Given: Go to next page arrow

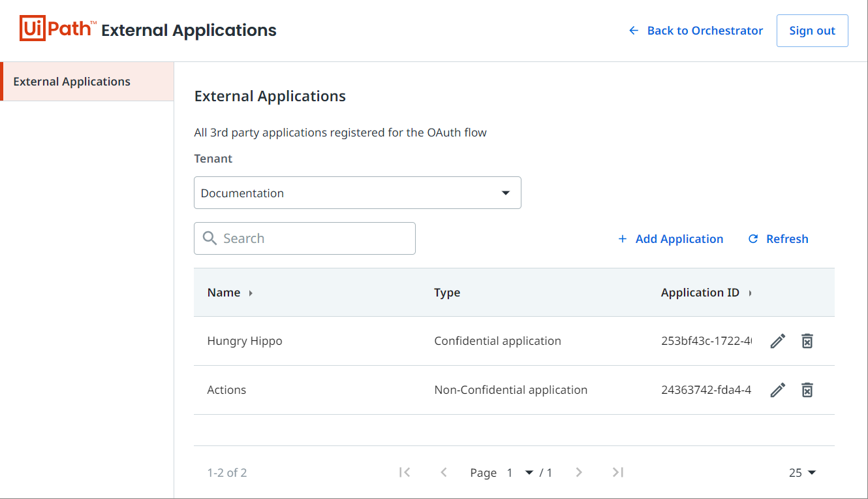Looking at the screenshot, I should (579, 472).
